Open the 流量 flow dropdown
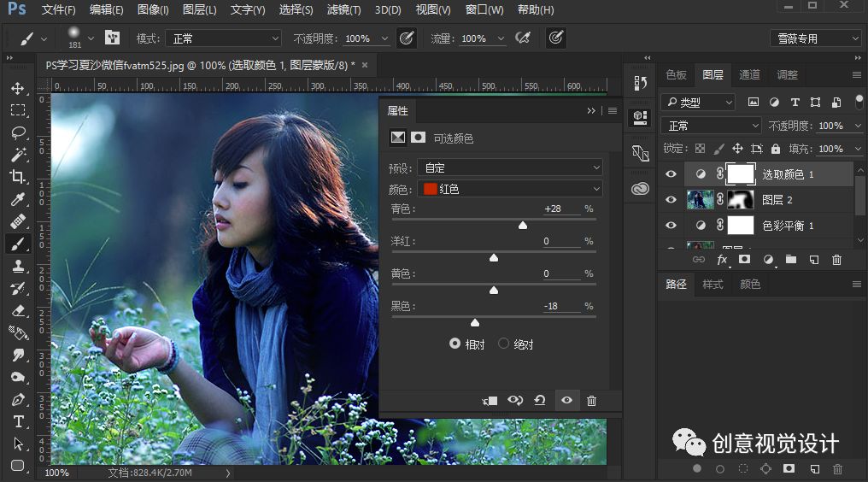The image size is (868, 482). 501,38
